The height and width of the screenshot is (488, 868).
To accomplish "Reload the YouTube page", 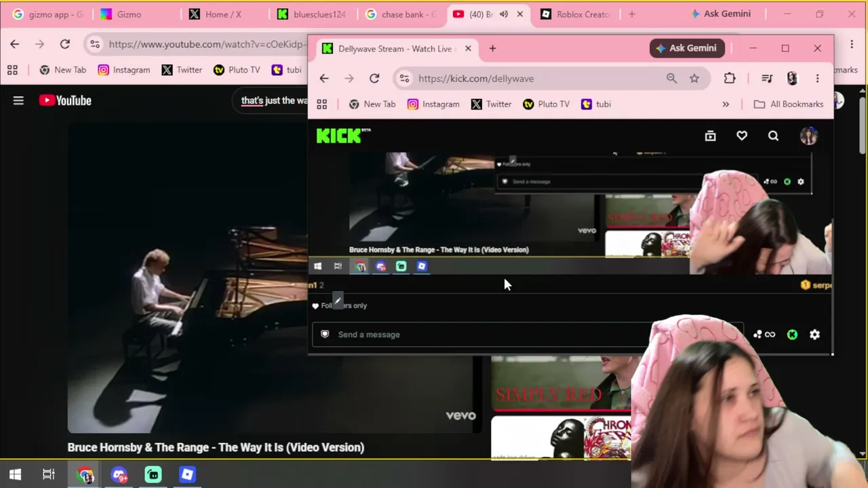I will tap(65, 44).
